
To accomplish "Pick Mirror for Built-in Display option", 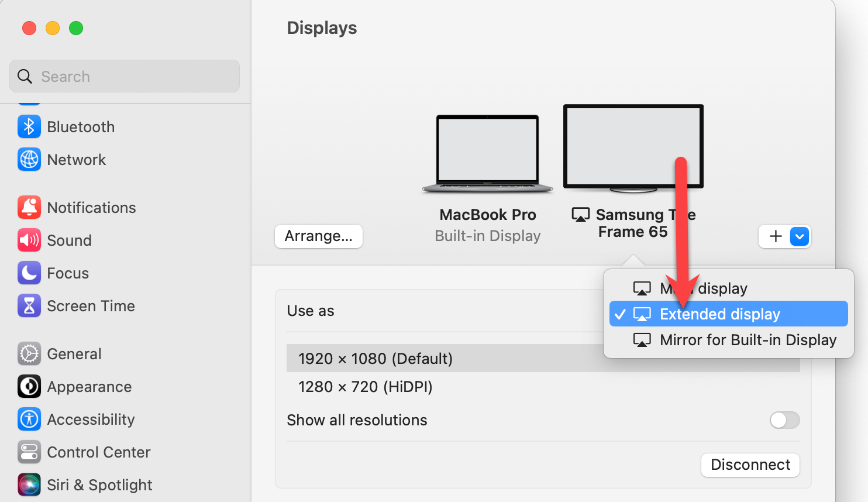I will [x=748, y=340].
